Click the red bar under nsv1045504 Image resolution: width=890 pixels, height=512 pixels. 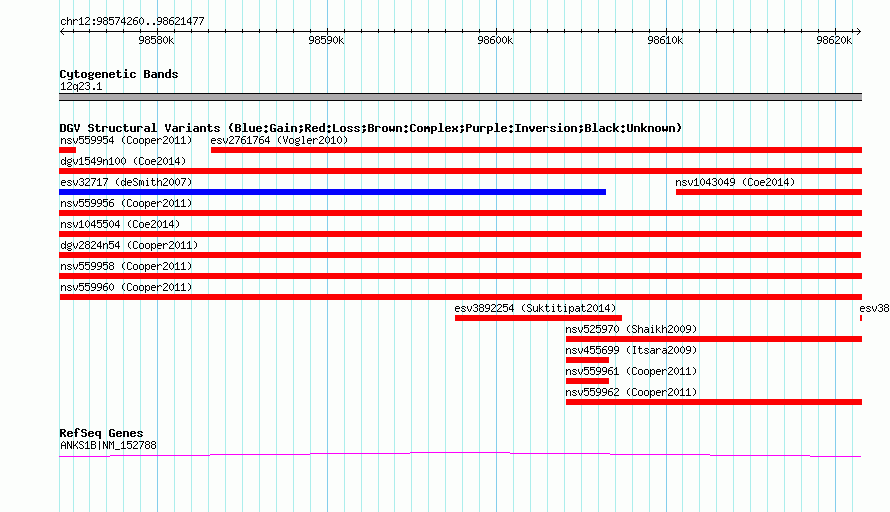(x=461, y=234)
